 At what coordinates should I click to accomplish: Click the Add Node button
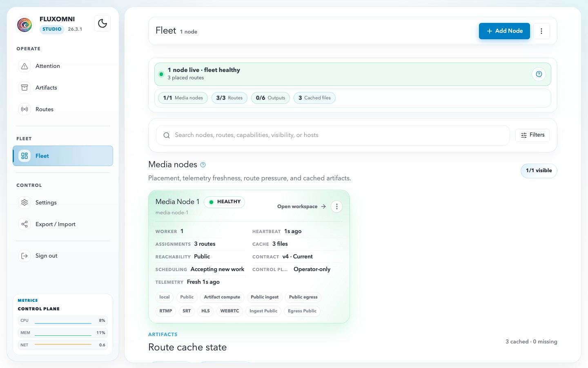[x=504, y=31]
